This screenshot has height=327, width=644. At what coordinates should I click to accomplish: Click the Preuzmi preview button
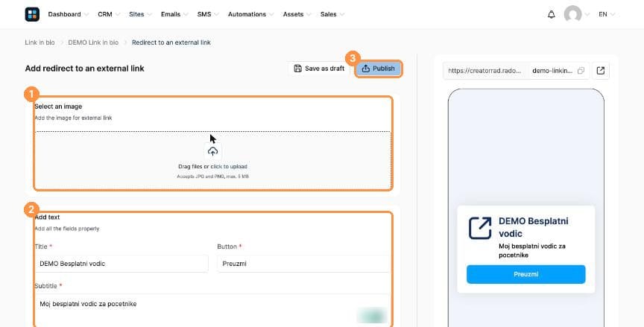tap(525, 274)
